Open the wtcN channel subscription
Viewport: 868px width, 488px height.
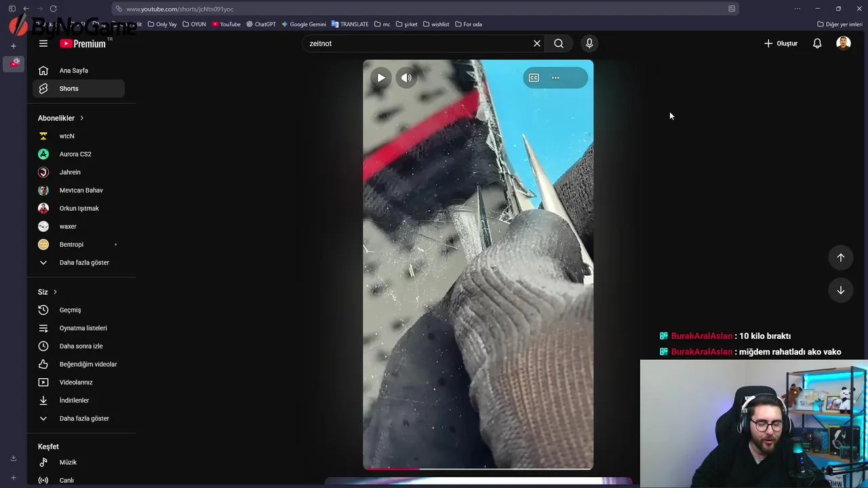point(79,136)
